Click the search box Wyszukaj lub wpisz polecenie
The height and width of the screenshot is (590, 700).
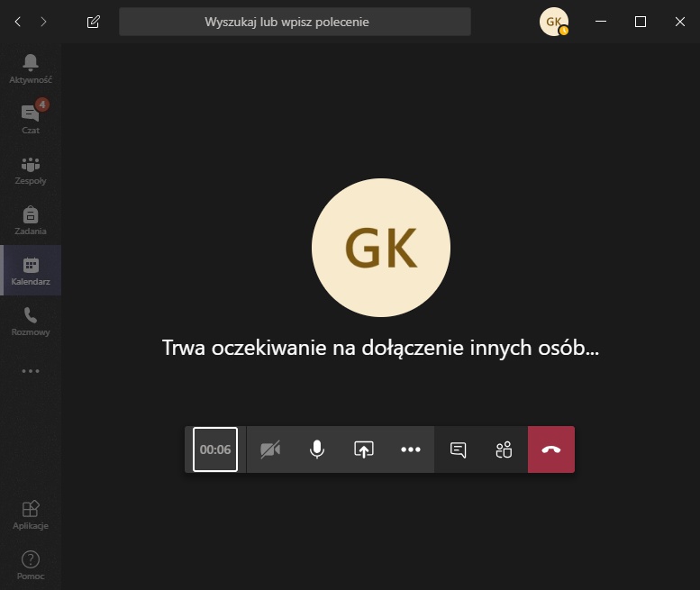pyautogui.click(x=295, y=22)
